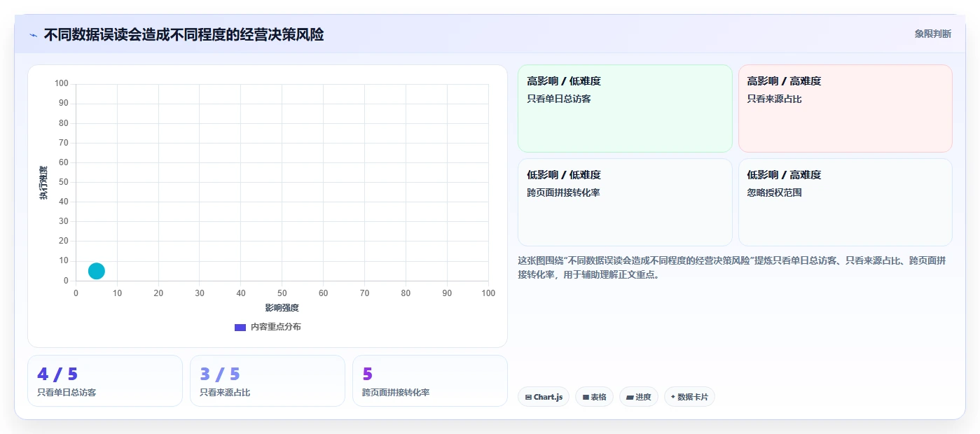Click 跨页面拼接转化率 text in quadrant card
980x434 pixels.
(x=563, y=192)
